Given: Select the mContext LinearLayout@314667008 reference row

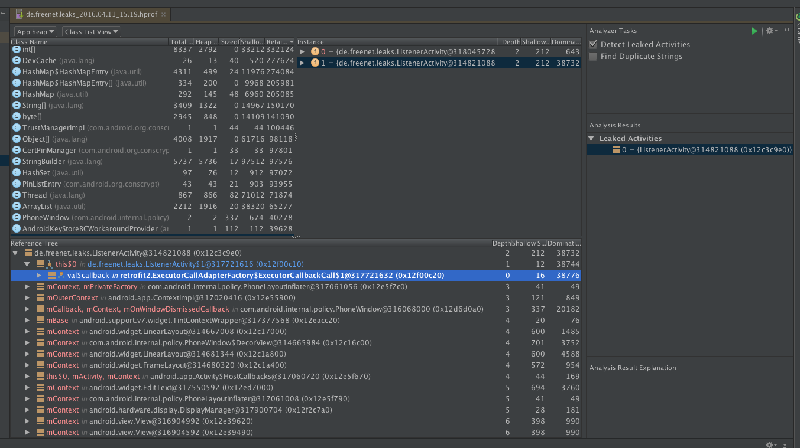Looking at the screenshot, I should point(295,332).
